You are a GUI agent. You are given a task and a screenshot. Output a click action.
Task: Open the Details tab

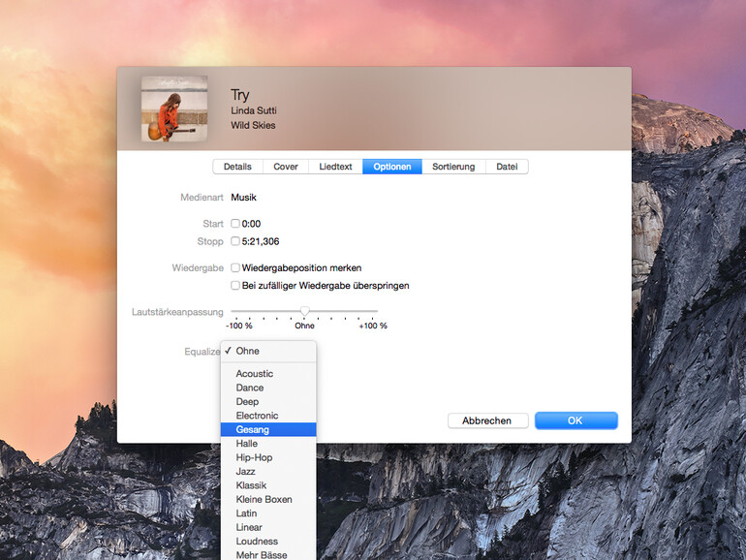[x=237, y=167]
